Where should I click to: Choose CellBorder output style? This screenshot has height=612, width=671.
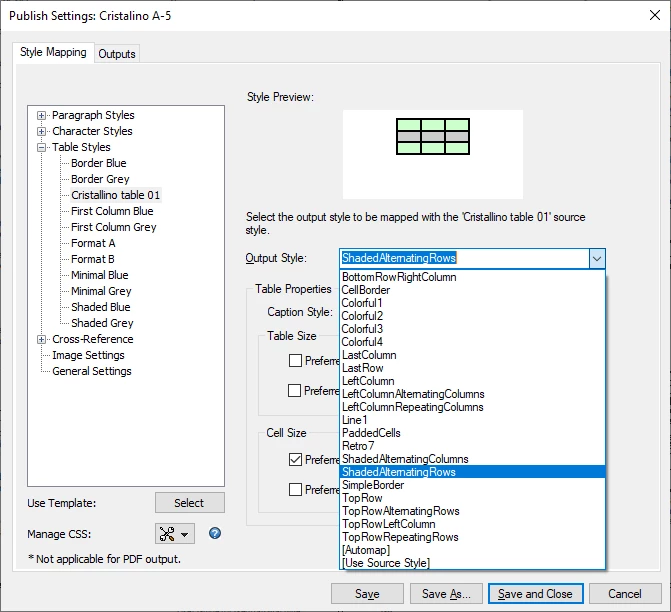tap(472, 290)
